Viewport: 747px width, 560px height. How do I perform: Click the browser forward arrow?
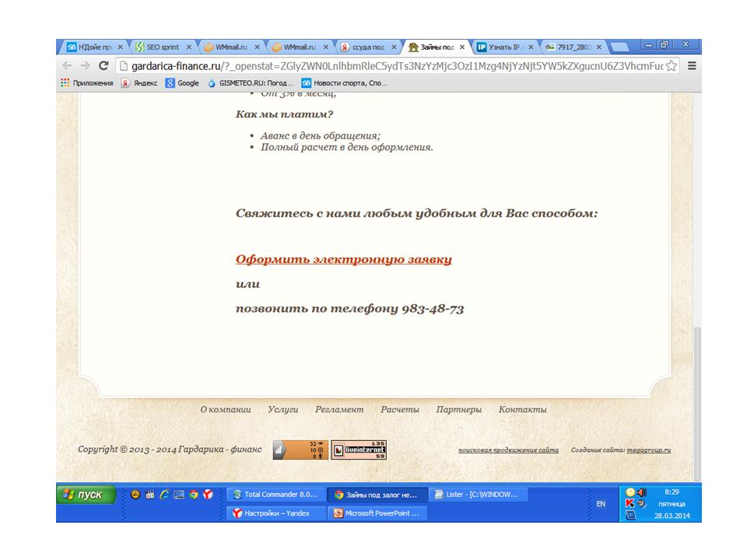pos(85,65)
